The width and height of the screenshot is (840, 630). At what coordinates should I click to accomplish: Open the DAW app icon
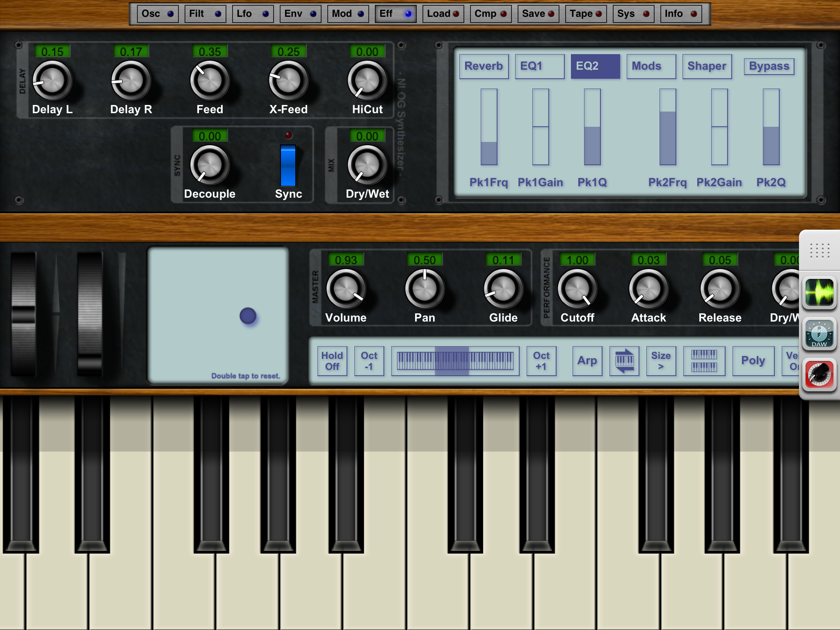819,333
